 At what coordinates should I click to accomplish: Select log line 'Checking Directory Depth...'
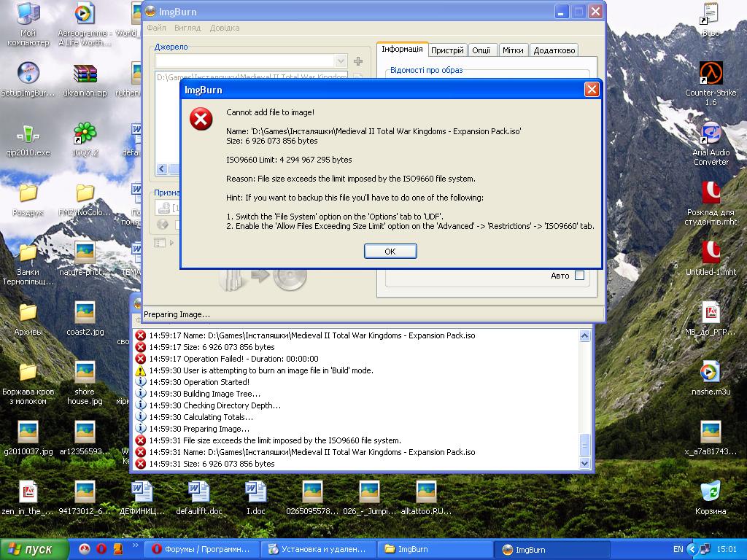coord(215,405)
